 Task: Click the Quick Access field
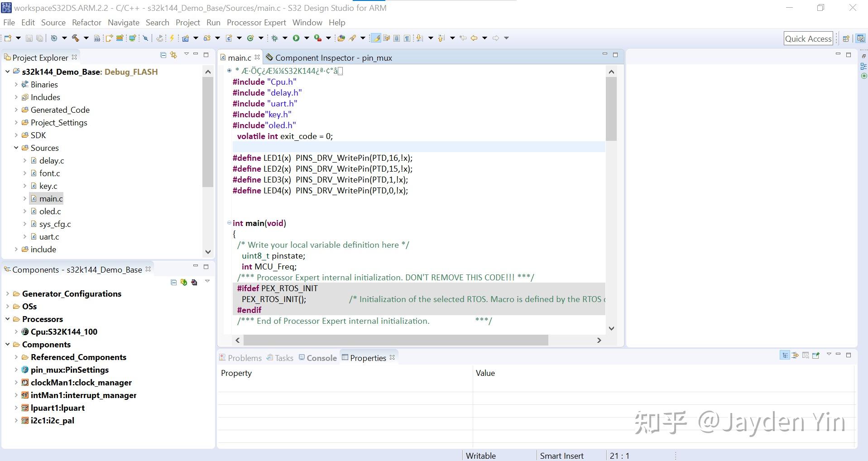(808, 39)
